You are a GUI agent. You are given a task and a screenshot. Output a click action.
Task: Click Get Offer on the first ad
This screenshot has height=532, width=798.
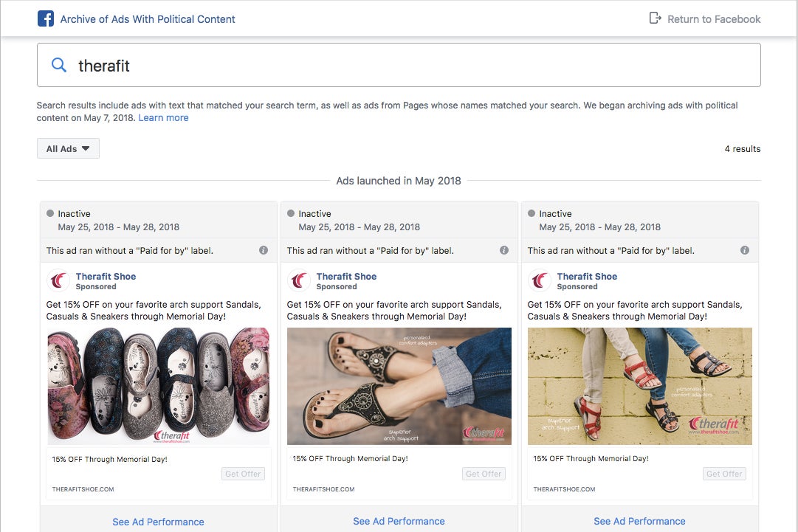pos(244,474)
